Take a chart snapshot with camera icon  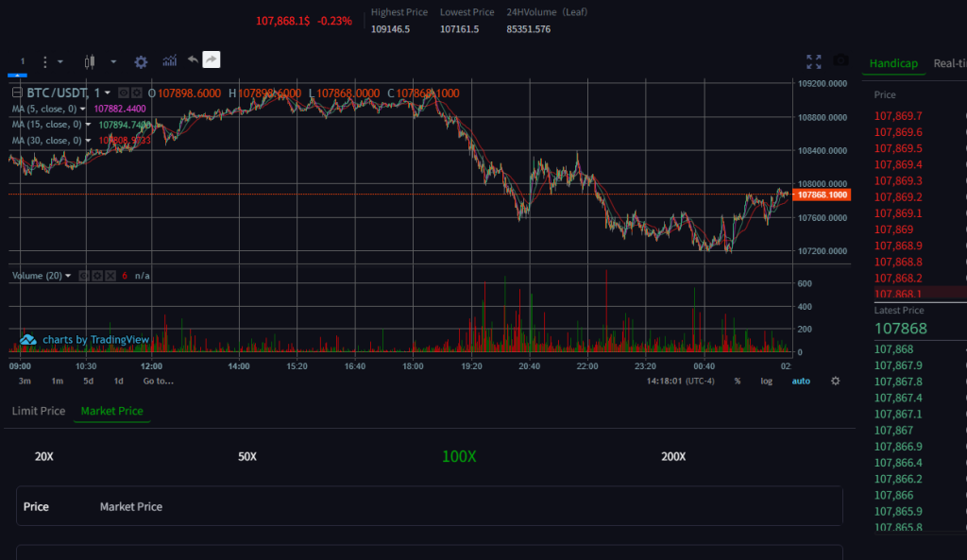click(x=841, y=61)
